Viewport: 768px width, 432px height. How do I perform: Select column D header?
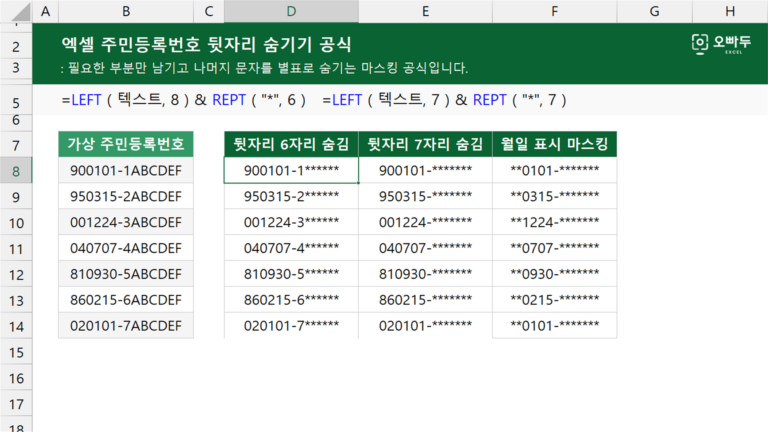(x=291, y=11)
